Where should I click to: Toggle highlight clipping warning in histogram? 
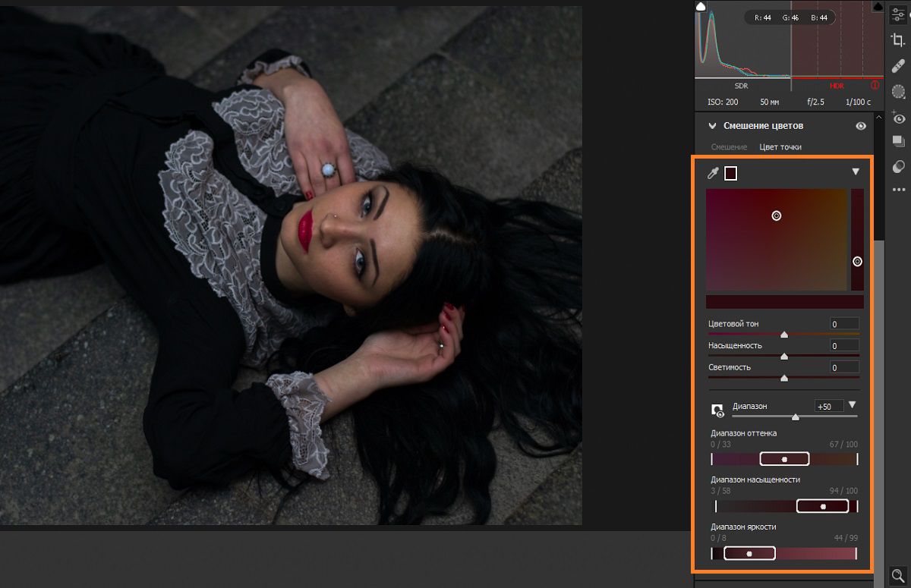pos(878,6)
